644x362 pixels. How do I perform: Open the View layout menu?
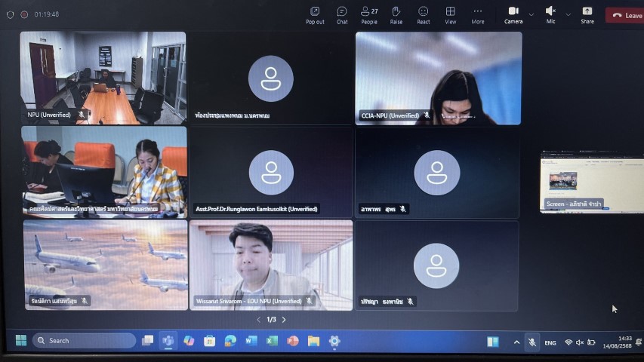pyautogui.click(x=451, y=14)
